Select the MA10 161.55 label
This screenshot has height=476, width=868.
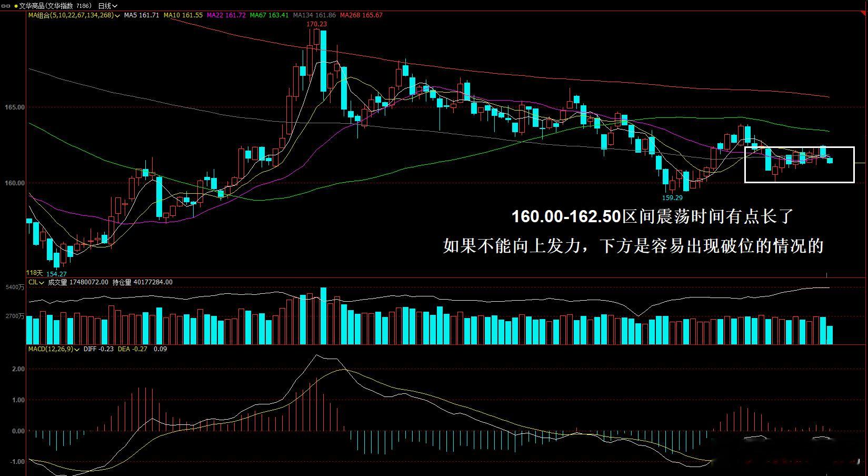pos(183,15)
